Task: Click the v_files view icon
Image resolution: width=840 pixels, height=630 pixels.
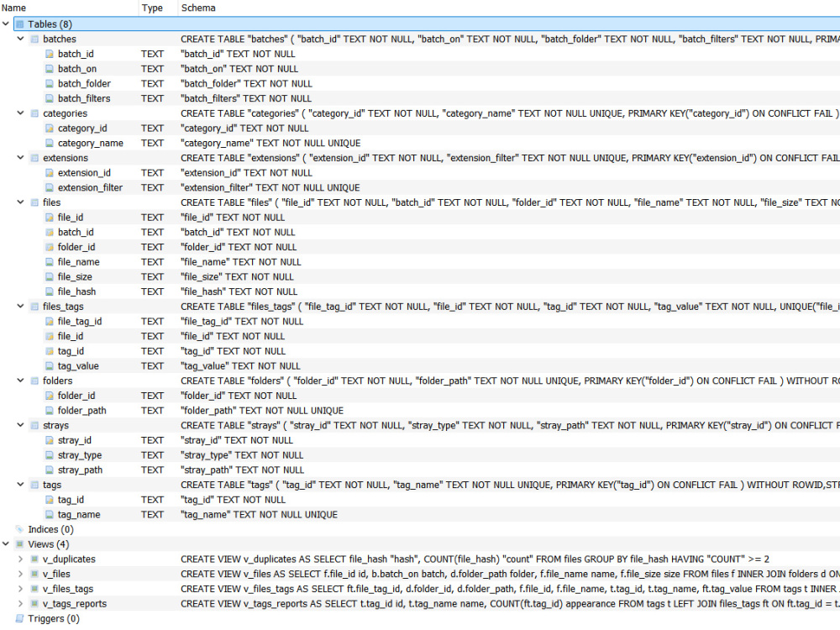Action: [34, 574]
